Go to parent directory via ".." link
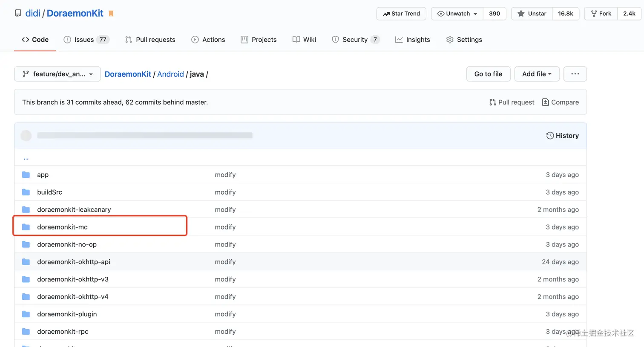 coord(26,158)
